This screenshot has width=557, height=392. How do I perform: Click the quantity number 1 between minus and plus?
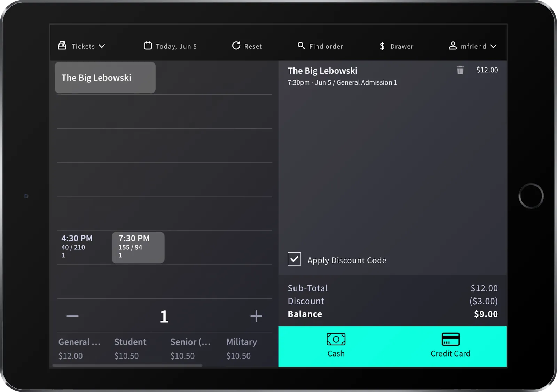164,317
